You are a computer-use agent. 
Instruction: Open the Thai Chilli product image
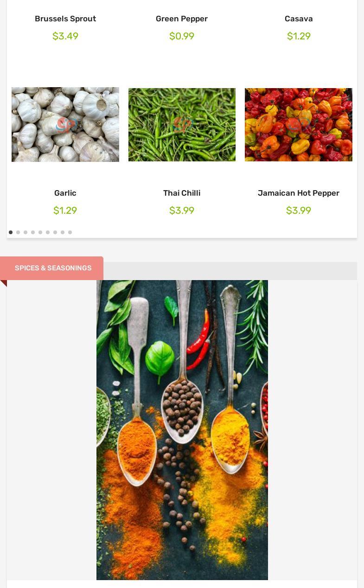coord(182,124)
